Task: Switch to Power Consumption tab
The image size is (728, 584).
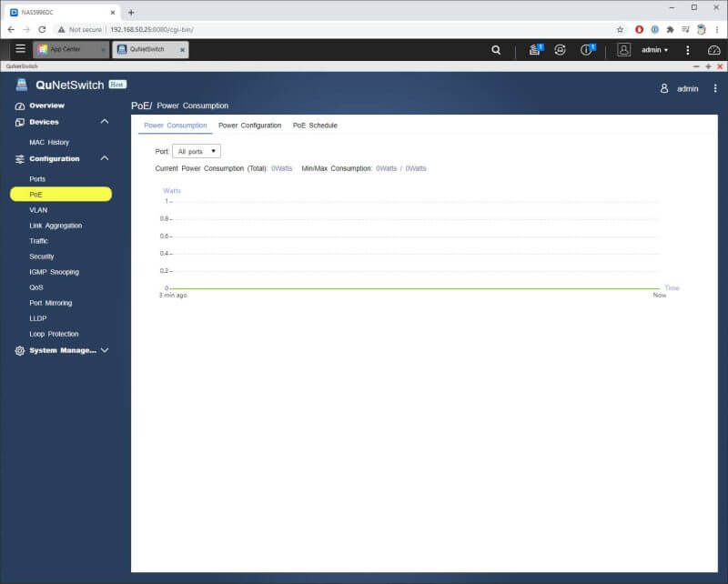Action: pyautogui.click(x=176, y=126)
